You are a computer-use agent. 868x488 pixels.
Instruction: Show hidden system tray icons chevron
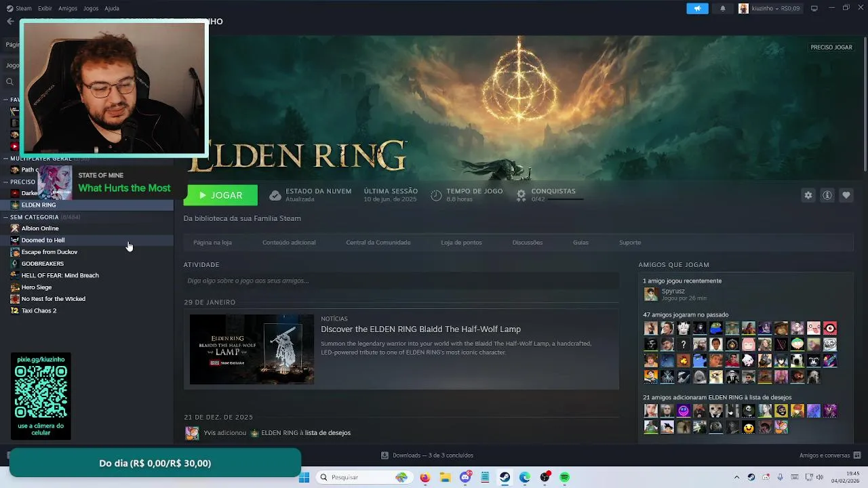[737, 477]
